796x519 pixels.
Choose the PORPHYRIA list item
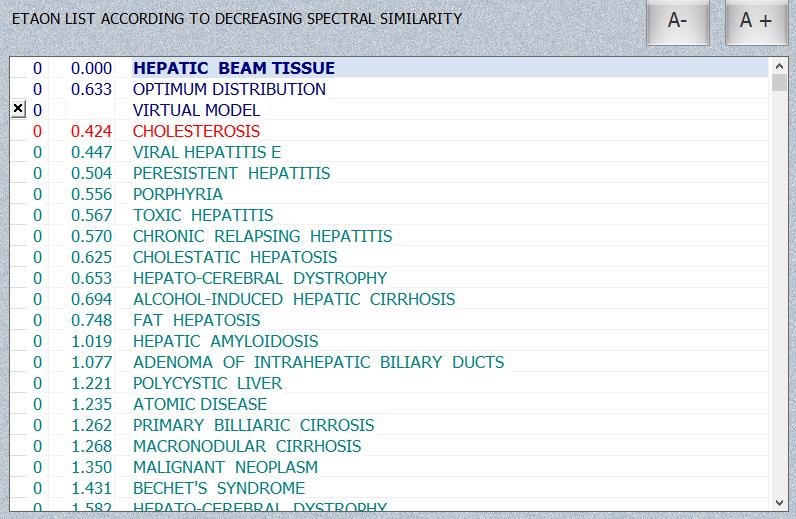[178, 194]
